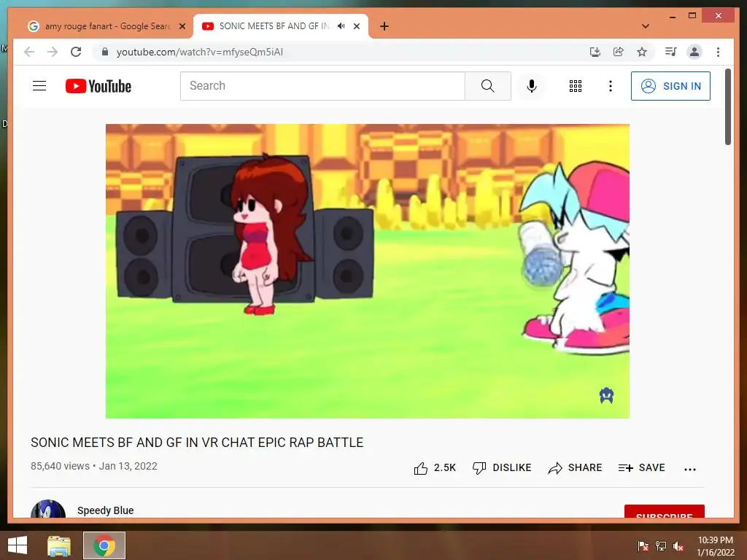Like the video with thumbs up
The image size is (747, 560).
(435, 468)
